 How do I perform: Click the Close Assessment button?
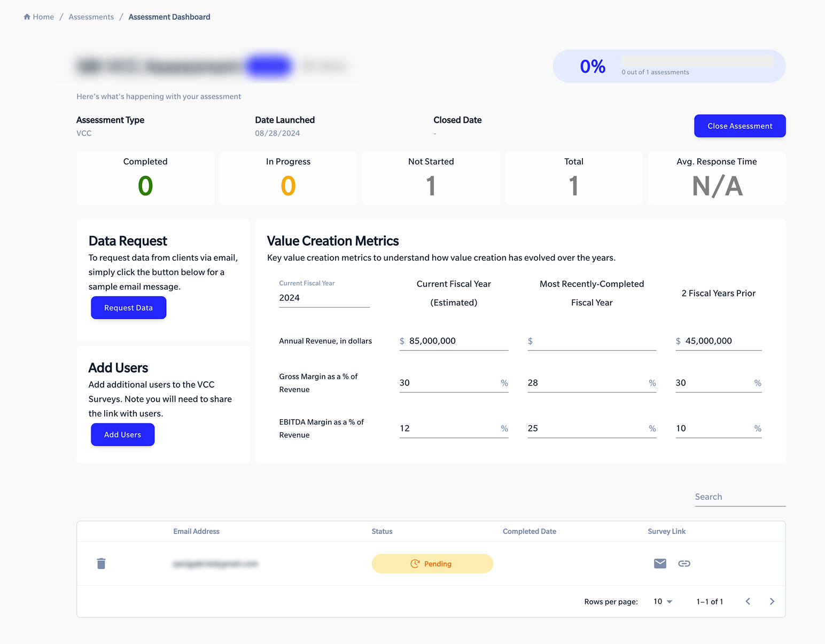[x=740, y=126]
